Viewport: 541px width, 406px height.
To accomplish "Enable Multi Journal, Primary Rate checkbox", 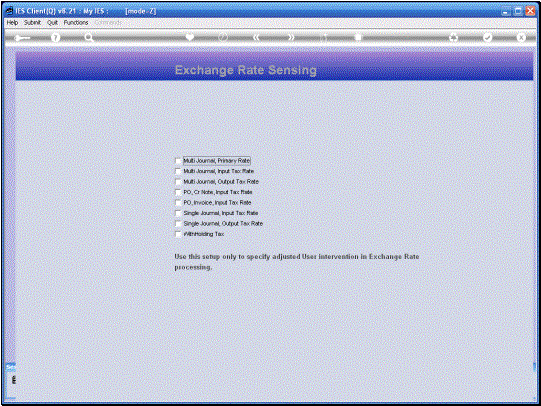I will 178,161.
